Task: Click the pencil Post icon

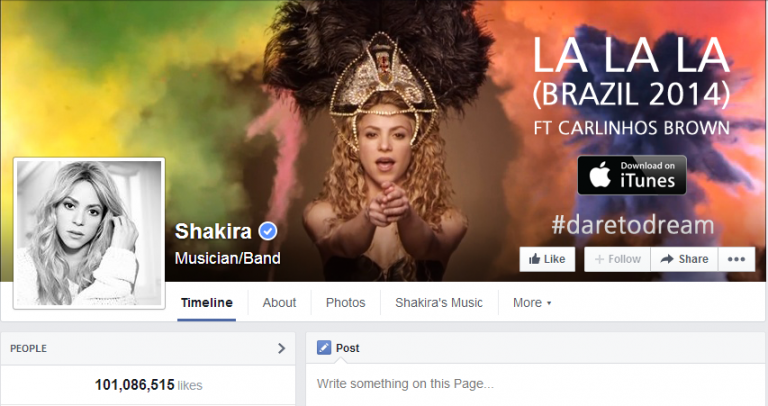Action: point(324,348)
